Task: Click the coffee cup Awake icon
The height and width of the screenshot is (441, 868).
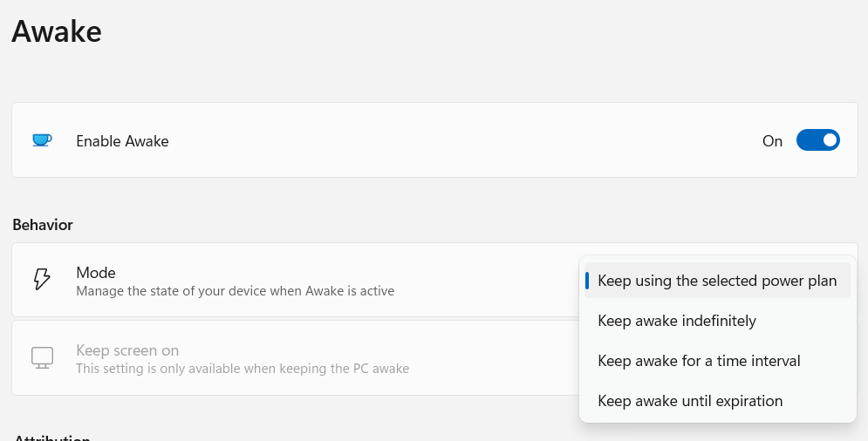Action: pos(42,140)
